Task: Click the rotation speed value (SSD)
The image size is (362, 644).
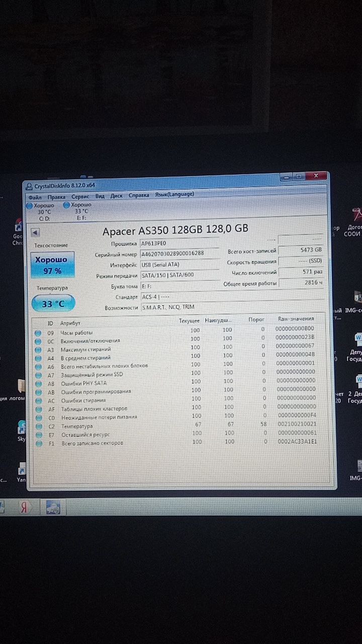Action: [x=301, y=261]
